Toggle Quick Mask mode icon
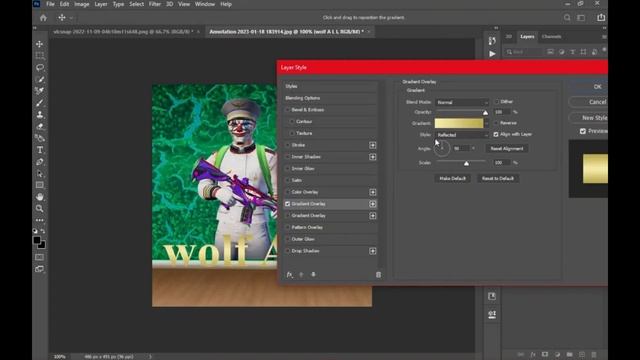 pos(40,257)
